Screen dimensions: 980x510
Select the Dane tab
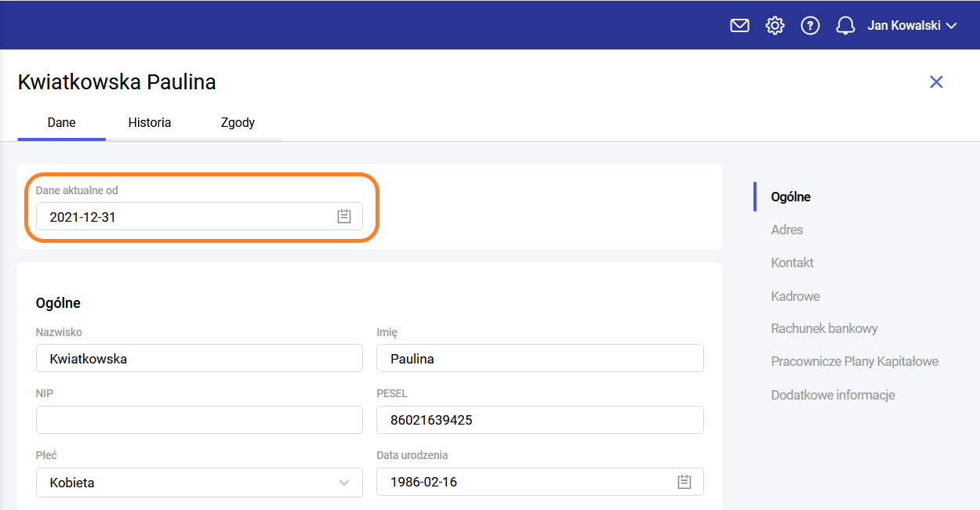point(62,123)
